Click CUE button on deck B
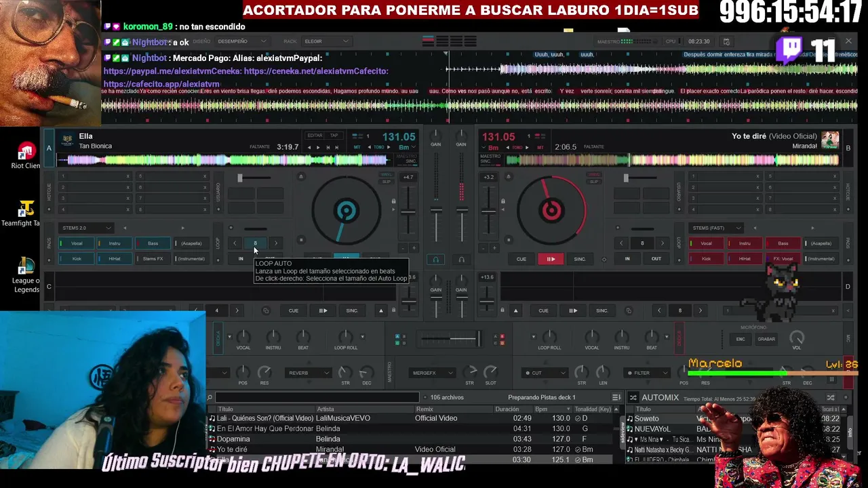Screen dimensions: 868x488 521,259
